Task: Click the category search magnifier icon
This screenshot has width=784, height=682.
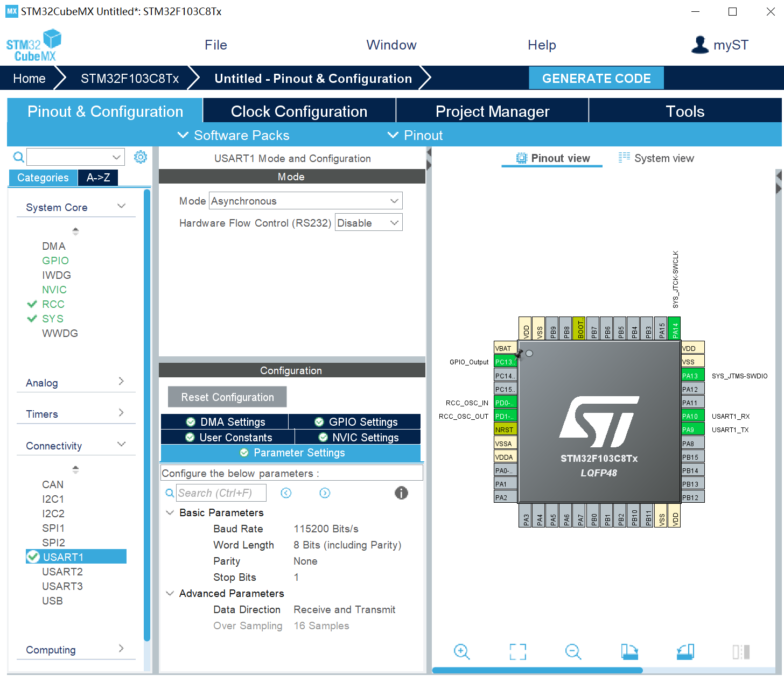Action: 18,157
